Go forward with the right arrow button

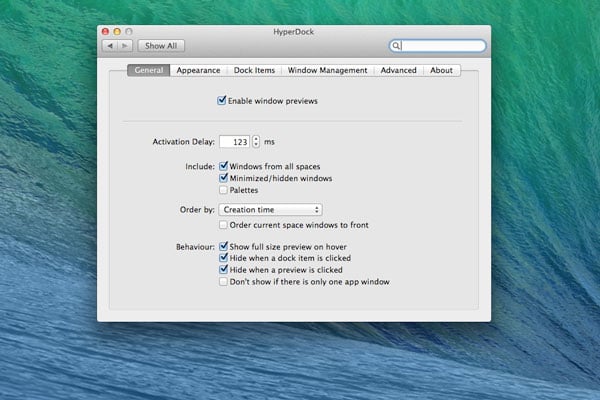(x=125, y=46)
